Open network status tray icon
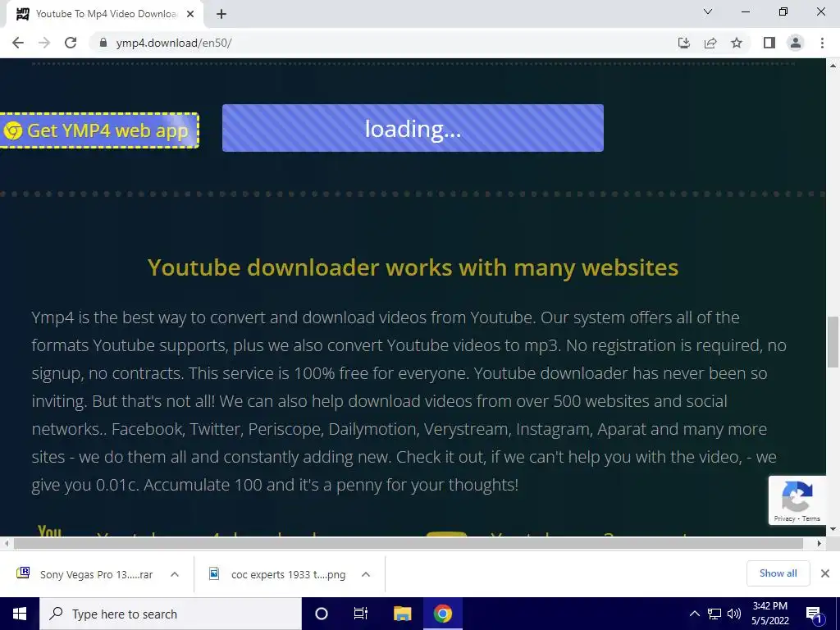840x630 pixels. [714, 614]
